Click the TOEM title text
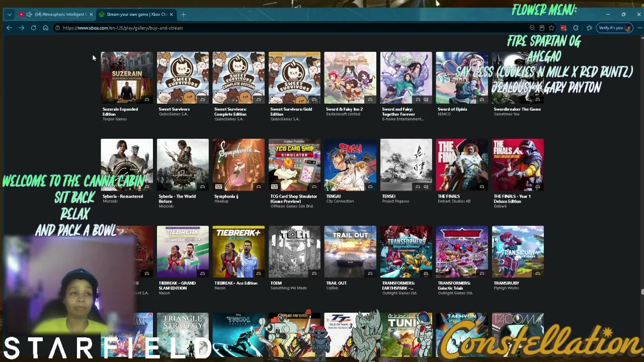The height and width of the screenshot is (362, 644). [276, 283]
